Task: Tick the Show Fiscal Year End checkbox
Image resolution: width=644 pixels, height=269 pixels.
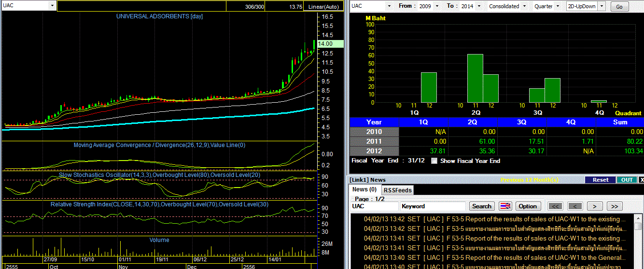Action: 434,161
